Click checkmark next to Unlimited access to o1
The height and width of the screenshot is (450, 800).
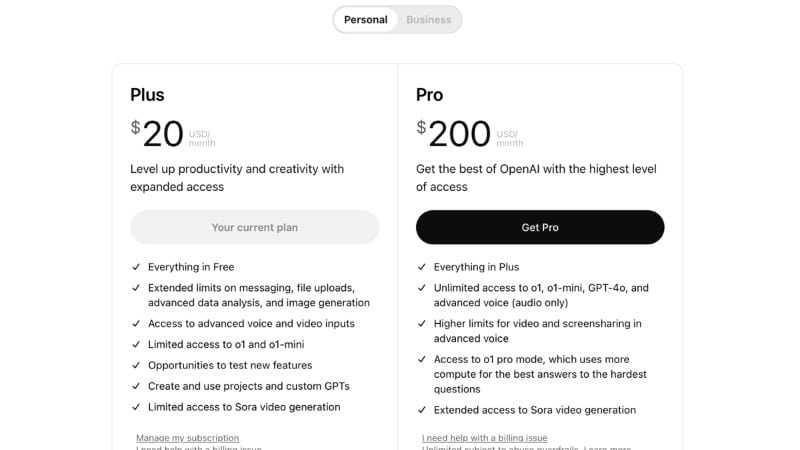[x=422, y=288]
